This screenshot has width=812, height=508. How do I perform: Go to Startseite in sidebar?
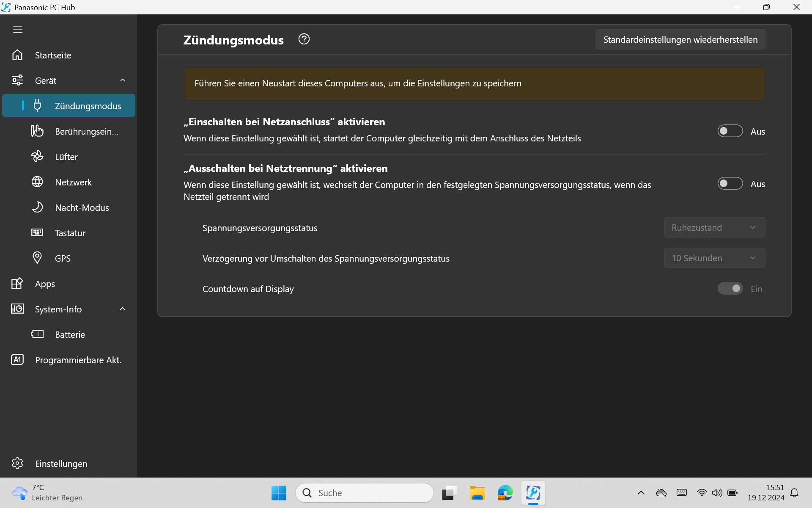pyautogui.click(x=53, y=55)
